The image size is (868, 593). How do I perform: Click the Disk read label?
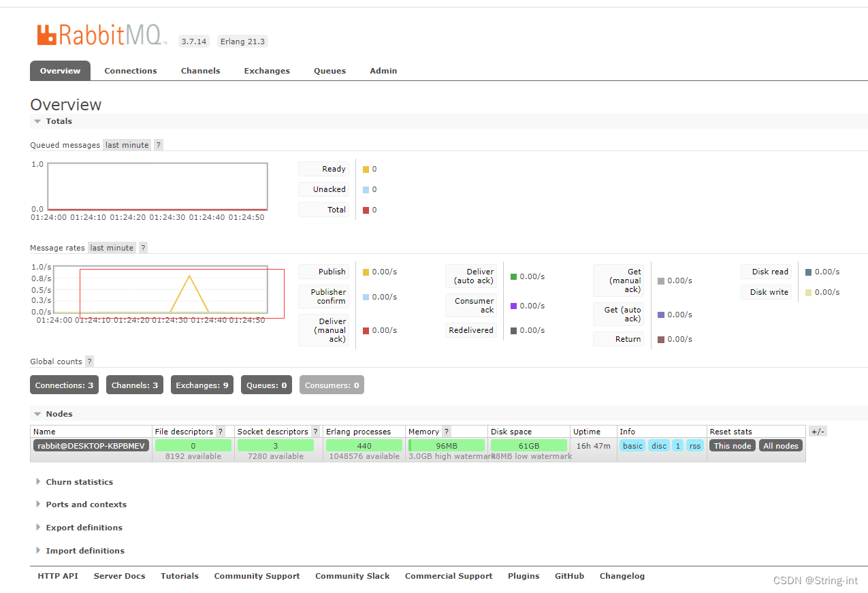[767, 272]
